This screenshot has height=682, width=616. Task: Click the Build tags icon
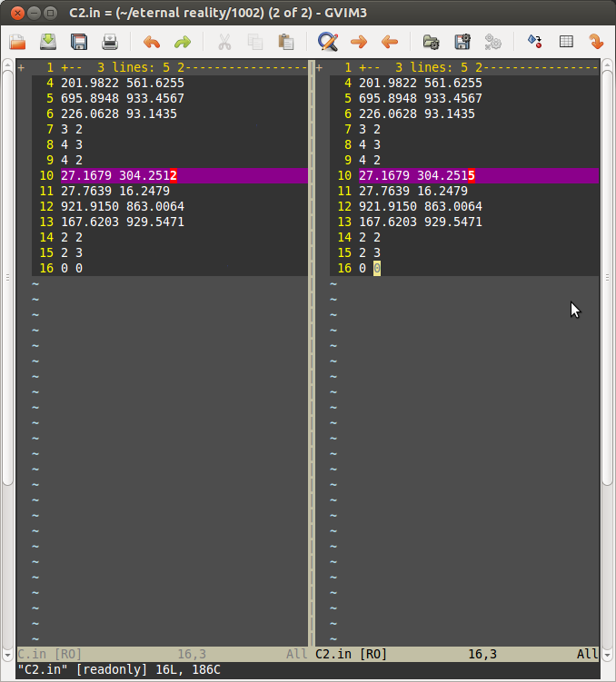[x=534, y=42]
